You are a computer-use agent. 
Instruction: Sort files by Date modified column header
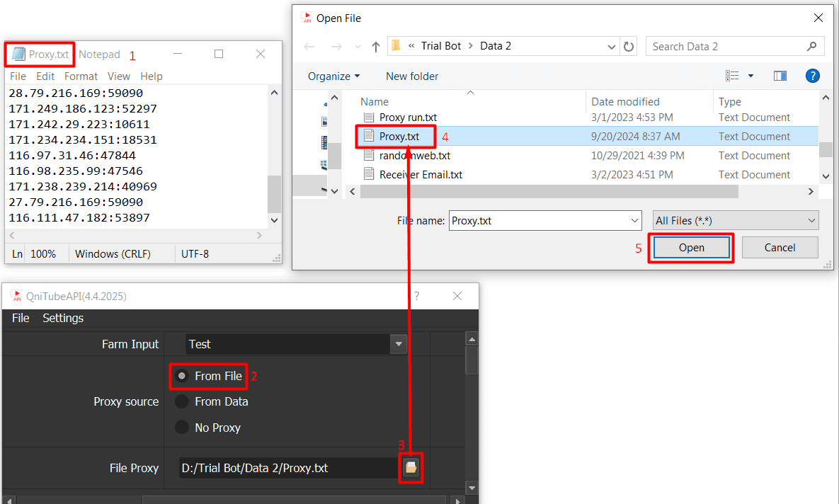coord(625,102)
